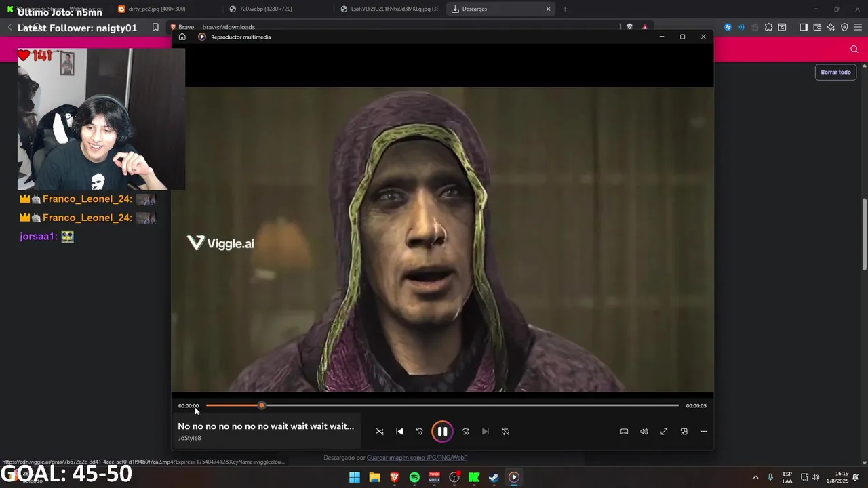
Task: Toggle shuffle in the media player
Action: click(x=380, y=432)
